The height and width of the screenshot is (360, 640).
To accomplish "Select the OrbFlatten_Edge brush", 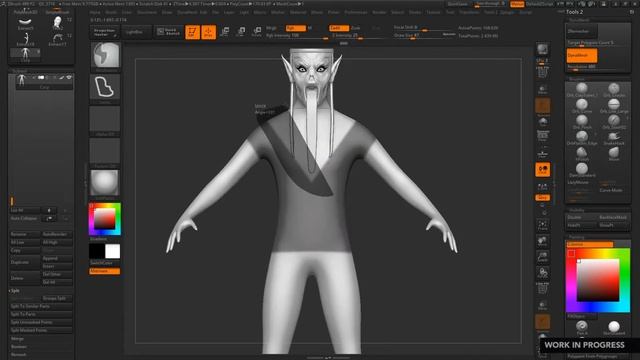I will click(582, 138).
